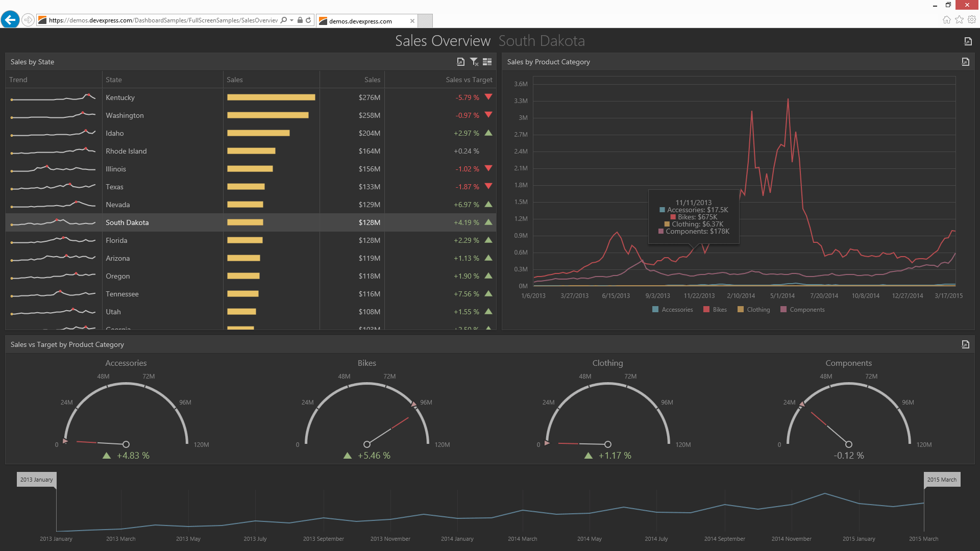Click the 2013 July label on range filter
The image size is (980, 551).
(x=255, y=539)
